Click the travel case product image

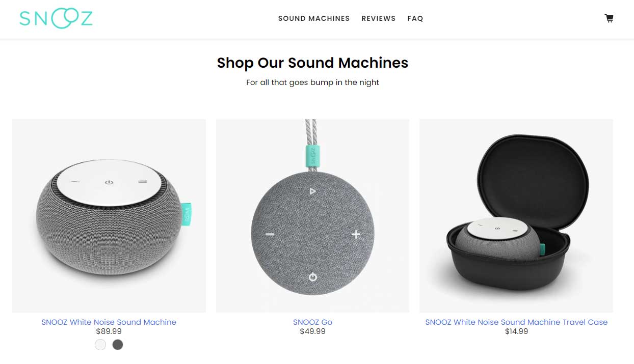516,216
